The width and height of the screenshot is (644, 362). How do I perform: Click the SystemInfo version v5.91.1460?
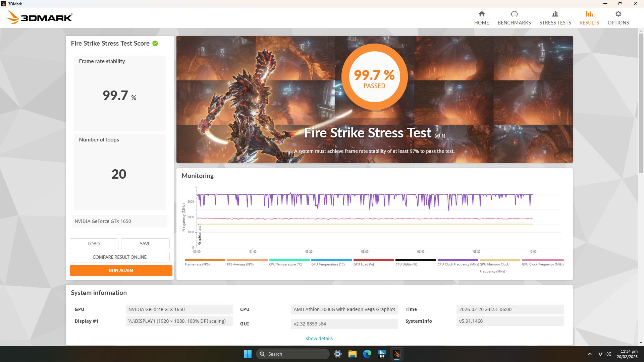[x=510, y=321]
